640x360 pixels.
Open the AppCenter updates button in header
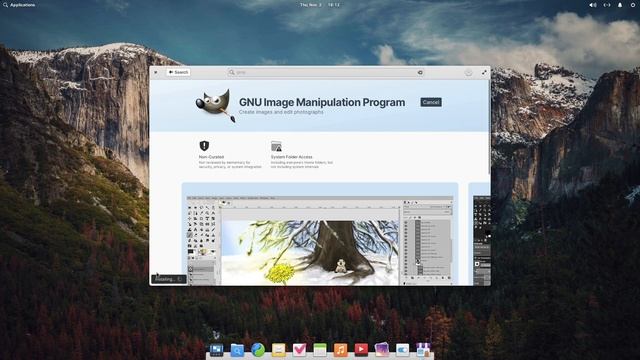[468, 72]
